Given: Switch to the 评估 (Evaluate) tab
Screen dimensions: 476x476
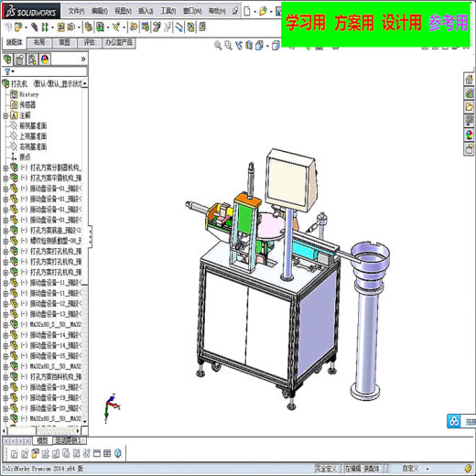Looking at the screenshot, I should 89,43.
